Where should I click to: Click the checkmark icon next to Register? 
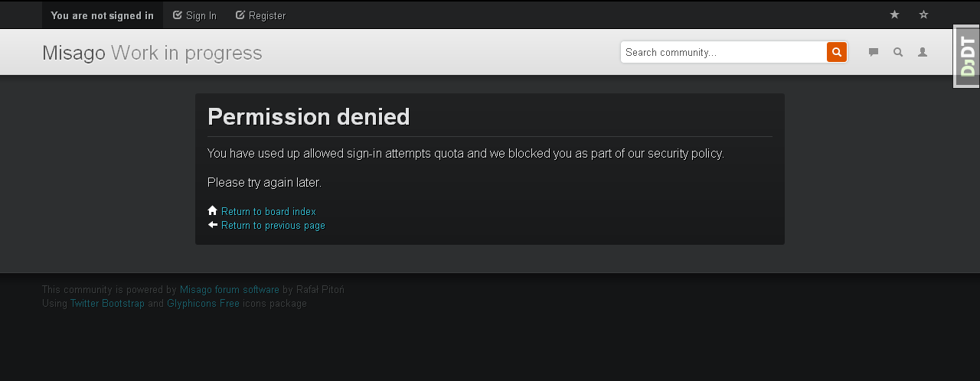[240, 15]
